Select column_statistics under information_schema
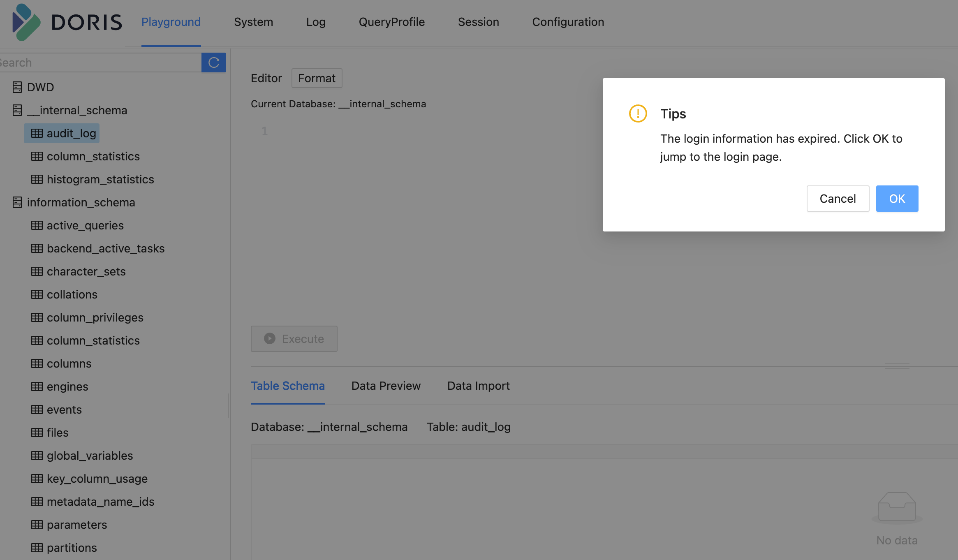958x560 pixels. [93, 340]
